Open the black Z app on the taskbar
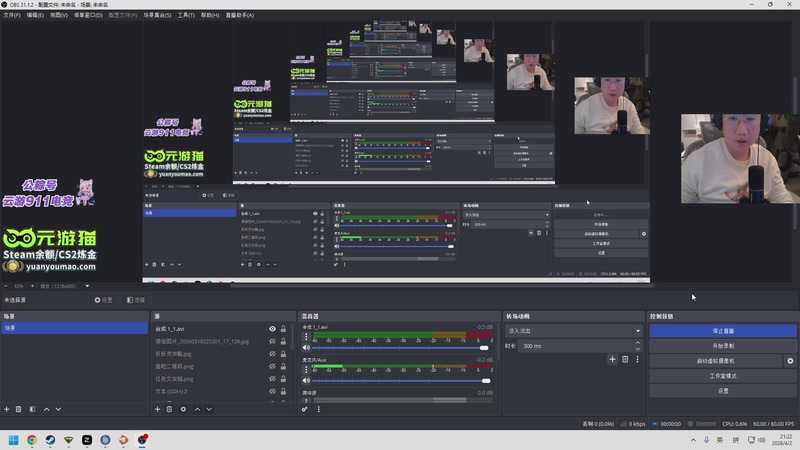Viewport: 800px width, 450px height. [87, 440]
